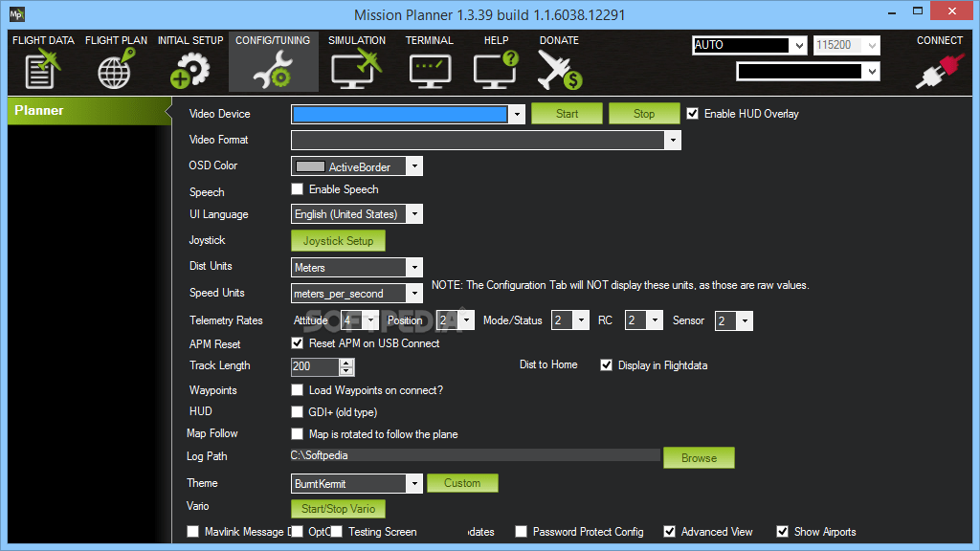Open the Donate menu item

[559, 67]
